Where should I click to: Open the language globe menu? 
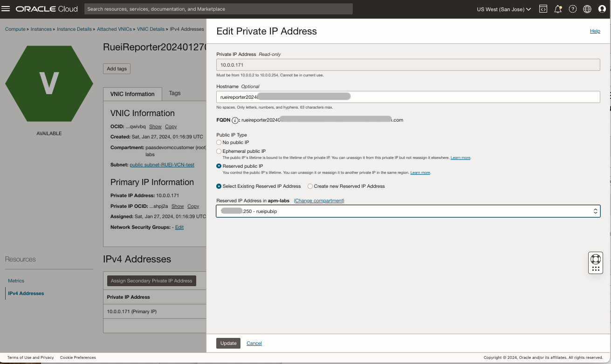point(587,9)
